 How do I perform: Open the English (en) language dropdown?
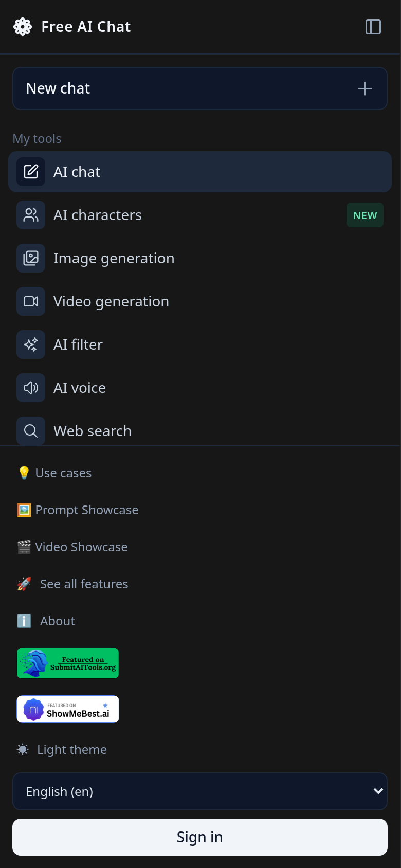[200, 791]
